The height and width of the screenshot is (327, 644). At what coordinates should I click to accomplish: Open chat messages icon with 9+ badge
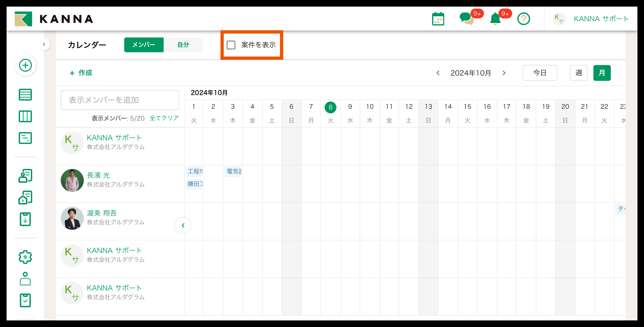point(467,19)
